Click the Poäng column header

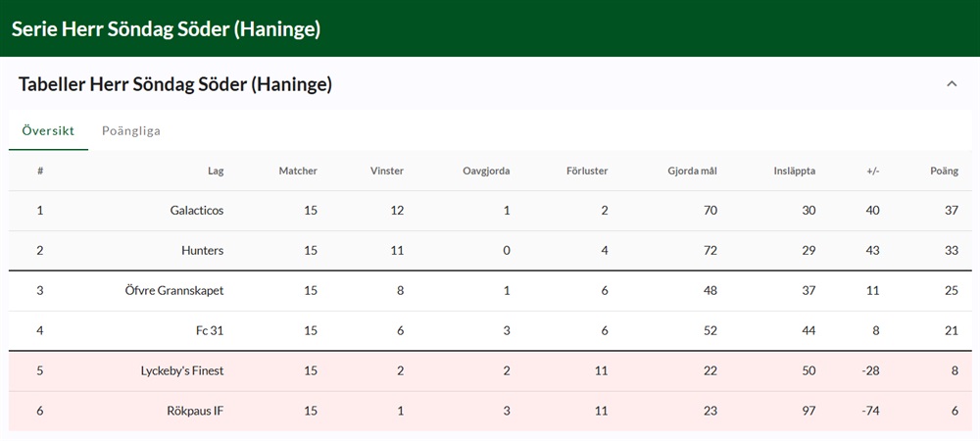click(944, 171)
